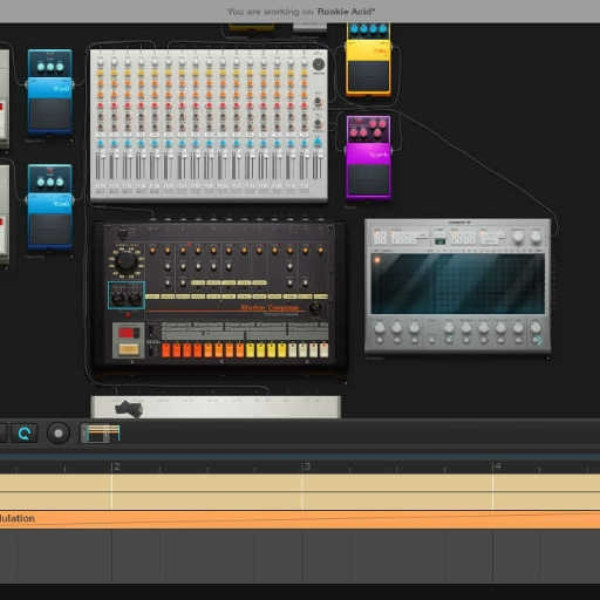Click the right knob inside the cyan-highlighted box
This screenshot has width=600, height=600.
tap(135, 298)
